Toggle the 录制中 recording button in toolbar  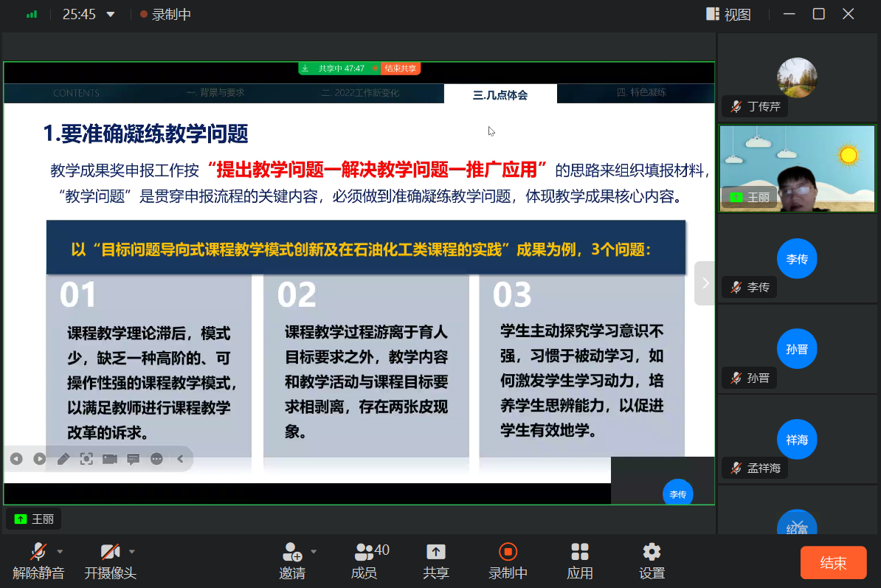tap(508, 553)
